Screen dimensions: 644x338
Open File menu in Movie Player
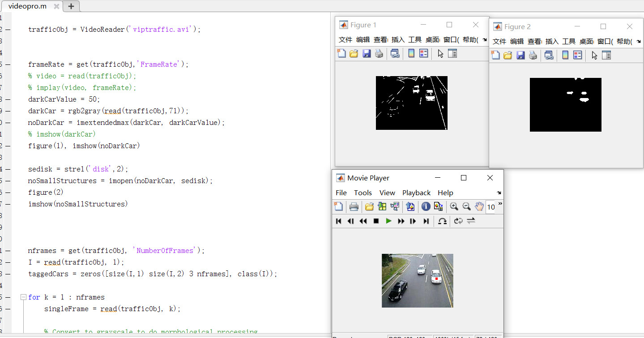pos(341,193)
